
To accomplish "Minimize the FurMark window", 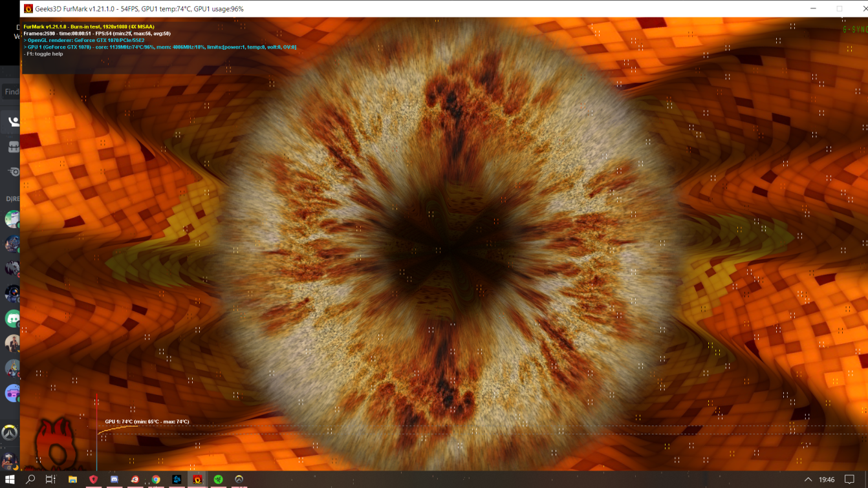I will [x=812, y=9].
